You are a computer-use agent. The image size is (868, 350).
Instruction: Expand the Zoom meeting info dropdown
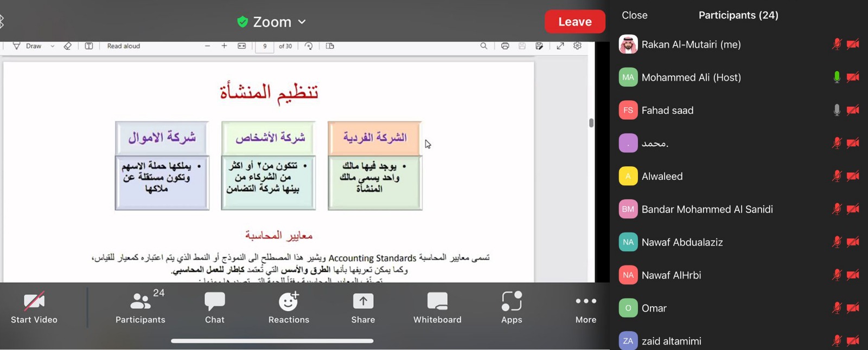[302, 22]
